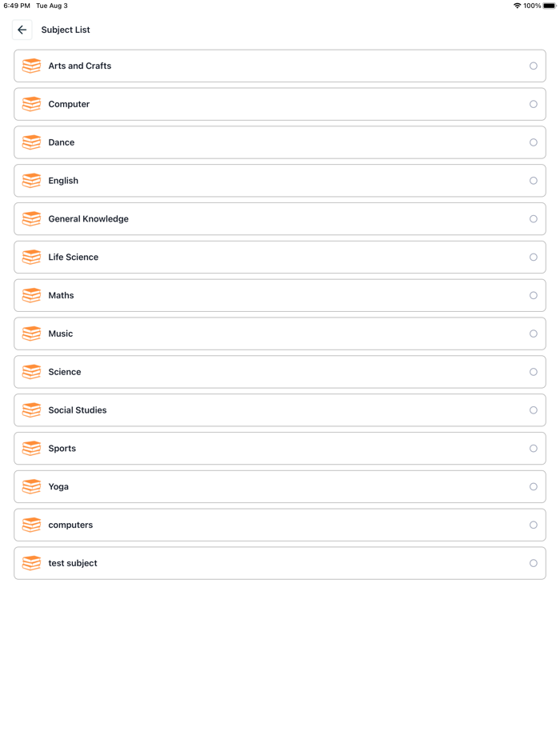
Task: Tap the back arrow button
Action: pyautogui.click(x=22, y=30)
